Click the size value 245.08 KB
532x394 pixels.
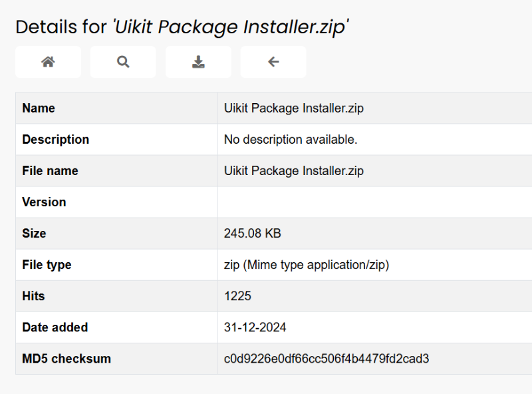(x=253, y=234)
